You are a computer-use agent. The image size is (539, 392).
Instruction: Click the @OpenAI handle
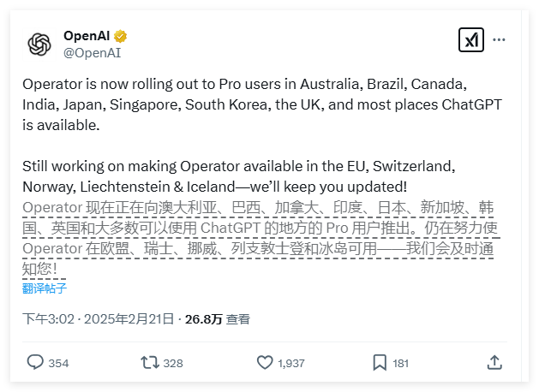(92, 52)
